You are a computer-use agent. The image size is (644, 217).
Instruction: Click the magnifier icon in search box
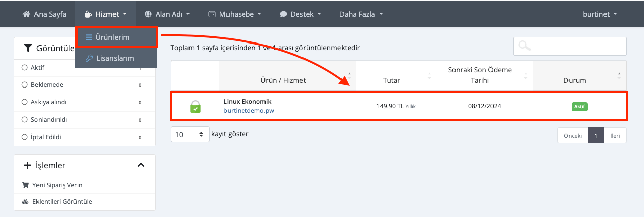click(x=525, y=46)
